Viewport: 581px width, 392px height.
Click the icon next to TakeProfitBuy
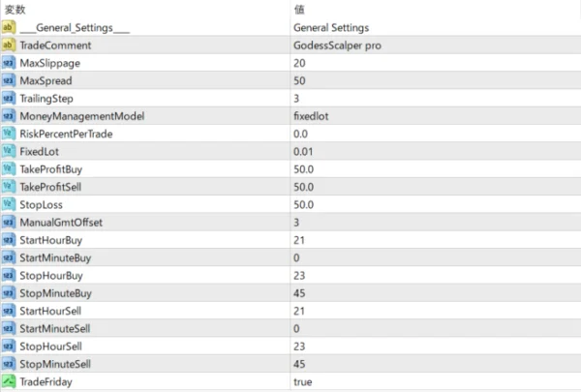[9, 168]
